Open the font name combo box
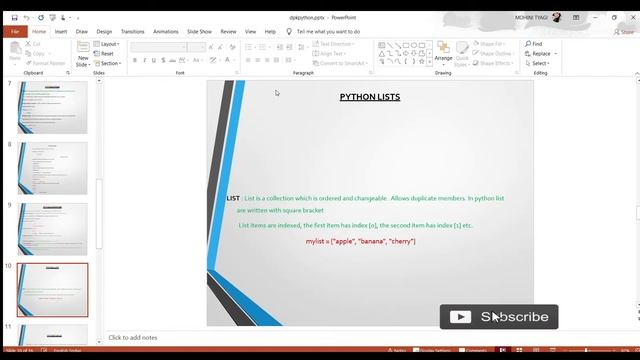Image resolution: width=640 pixels, height=360 pixels. pyautogui.click(x=158, y=47)
